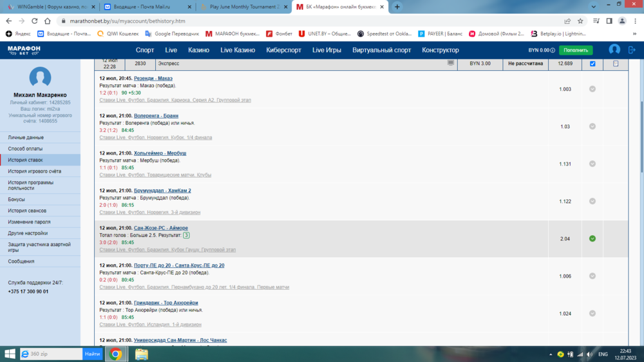Click the green status mark for Сан-Жозе-РС bet

(x=592, y=238)
